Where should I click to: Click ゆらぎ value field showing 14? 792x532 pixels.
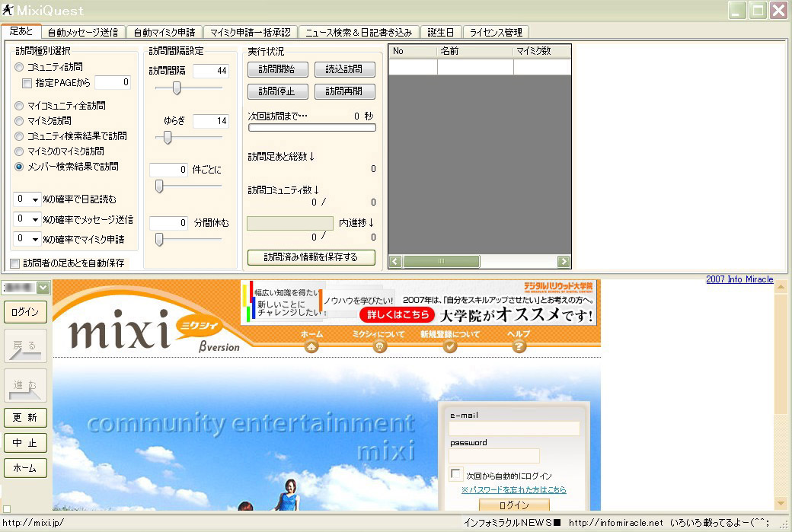point(211,121)
